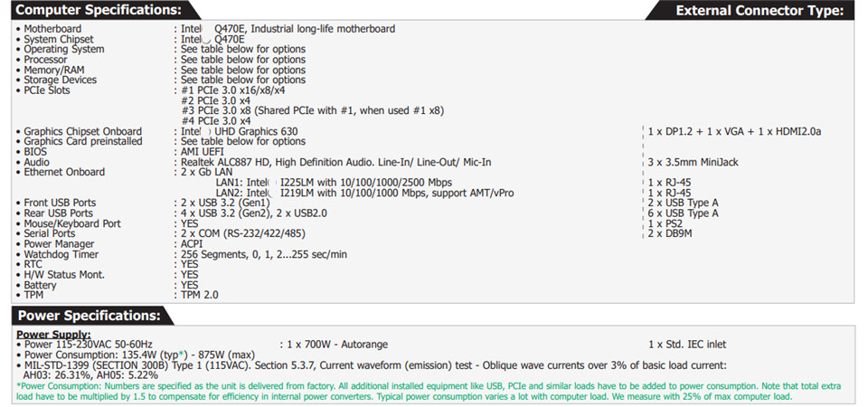Click the Power Specifications section header
Screen dimensions: 868x407
coord(89,316)
